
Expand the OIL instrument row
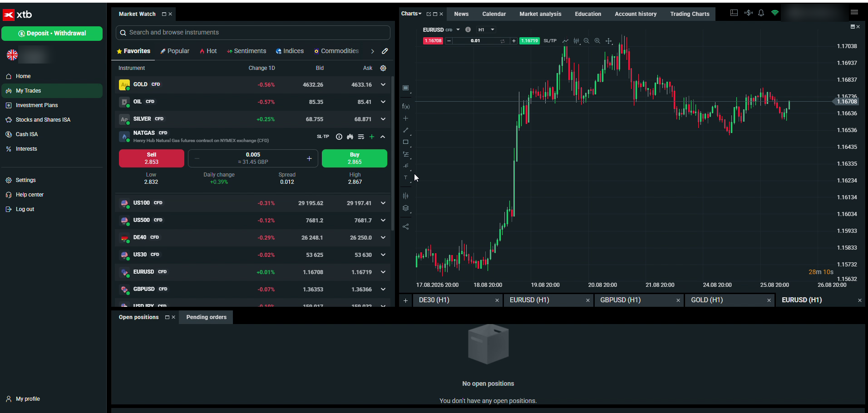click(383, 102)
